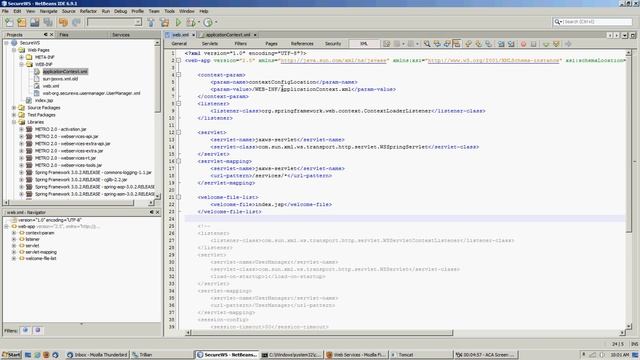Open the General view of web.xml
Screen dimensions: 640x360
pos(179,44)
